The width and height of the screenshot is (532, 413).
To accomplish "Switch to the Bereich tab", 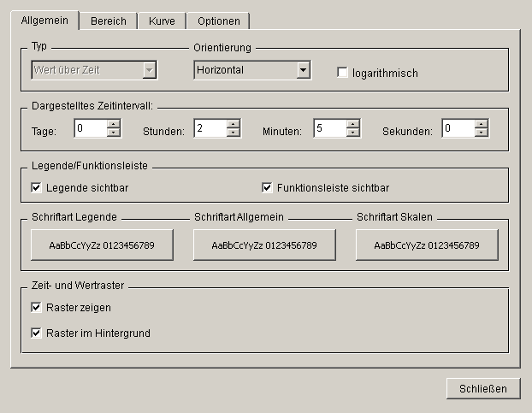I will (108, 21).
